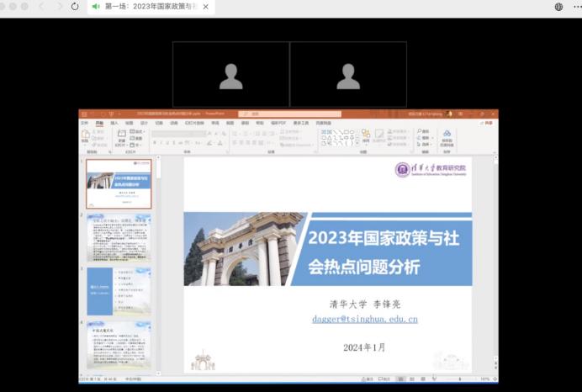Switch to the 插入 (Insert) ribbon tab
Screen dimensions: 582x392
coord(114,123)
